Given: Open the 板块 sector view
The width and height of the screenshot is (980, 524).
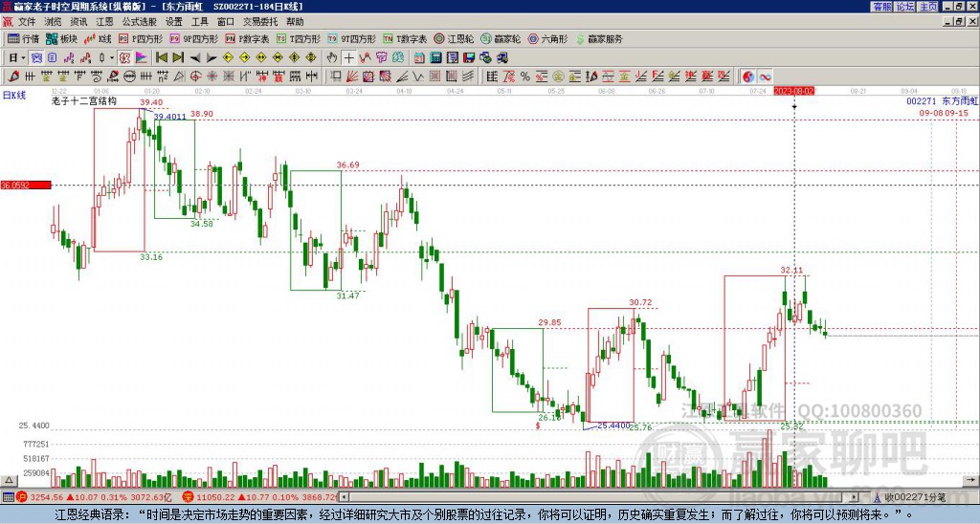Looking at the screenshot, I should pos(61,39).
